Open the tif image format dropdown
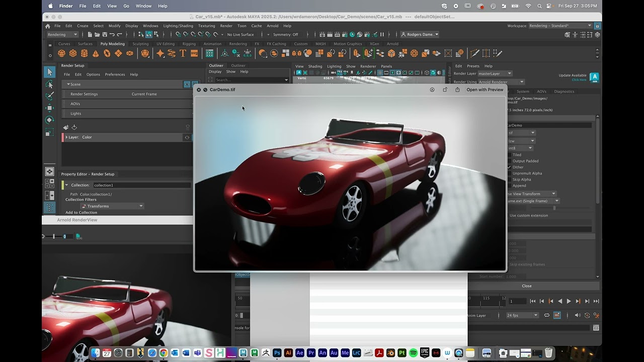 coord(521,133)
